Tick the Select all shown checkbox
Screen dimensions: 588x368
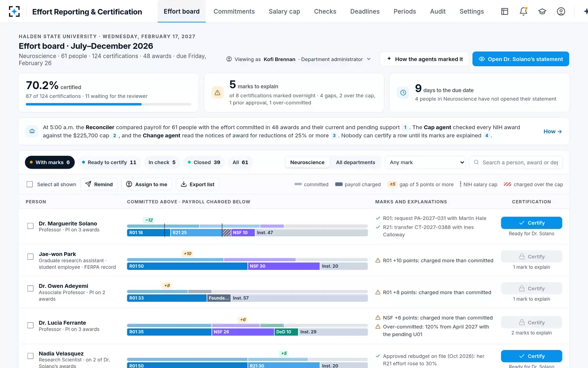30,184
